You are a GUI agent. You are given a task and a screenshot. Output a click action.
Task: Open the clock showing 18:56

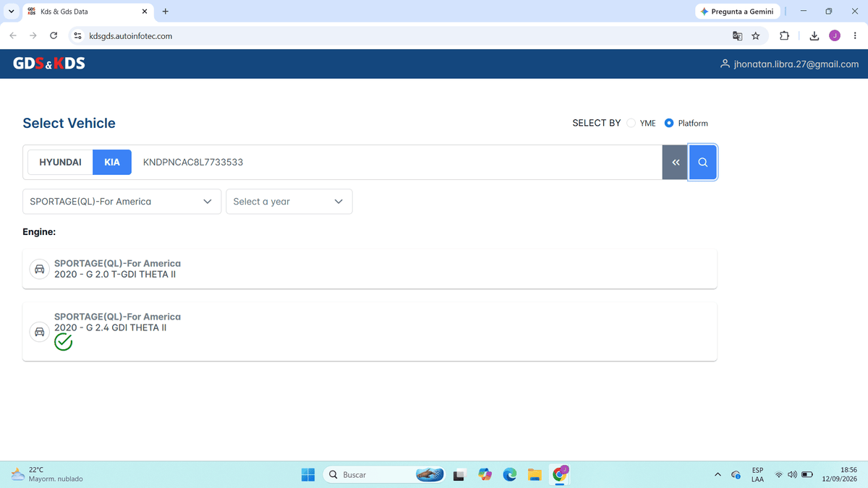[x=840, y=474]
